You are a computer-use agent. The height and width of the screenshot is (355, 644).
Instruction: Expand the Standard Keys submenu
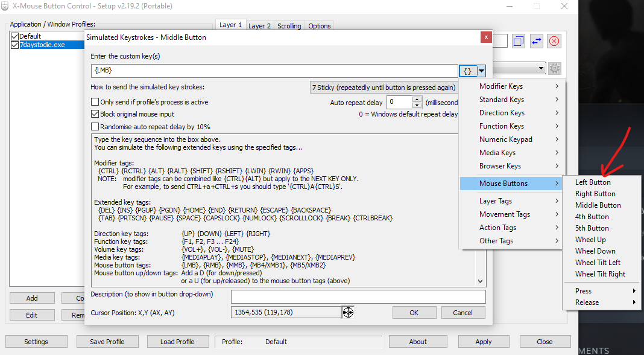click(x=513, y=100)
